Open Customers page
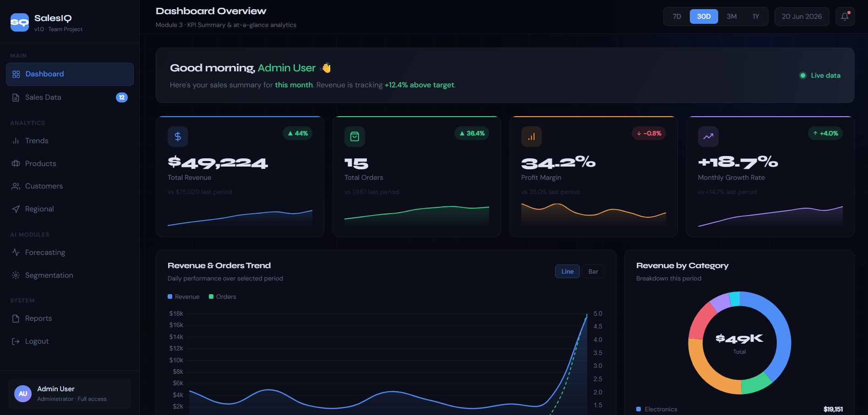Screen dimensions: 868x415 tap(70, 186)
